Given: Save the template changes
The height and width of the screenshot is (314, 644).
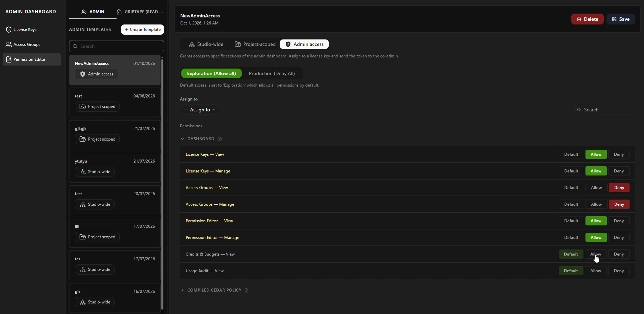Looking at the screenshot, I should click(621, 19).
